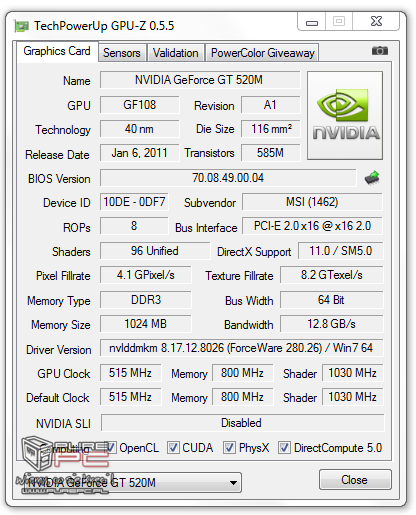This screenshot has height=515, width=416.
Task: Click the Close button
Action: (355, 480)
